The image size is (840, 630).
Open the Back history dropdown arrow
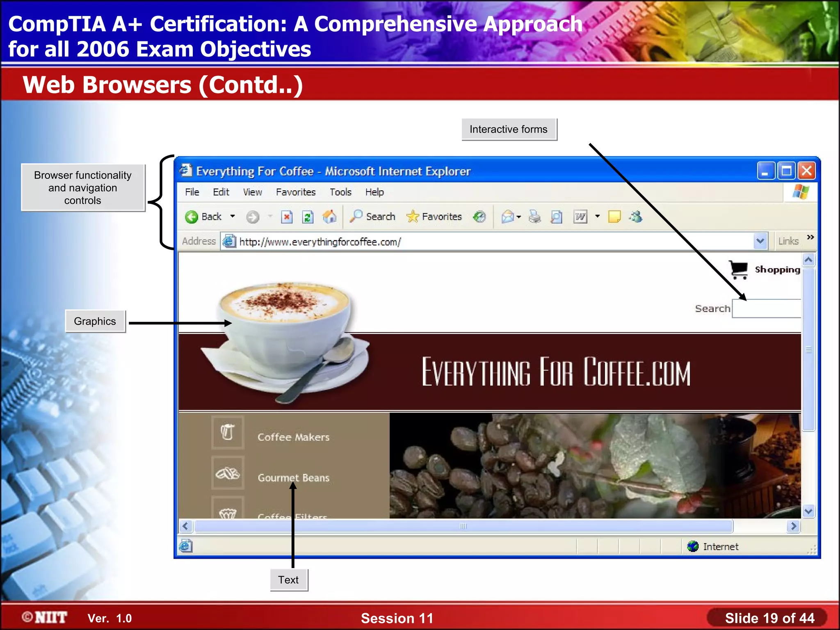click(233, 216)
